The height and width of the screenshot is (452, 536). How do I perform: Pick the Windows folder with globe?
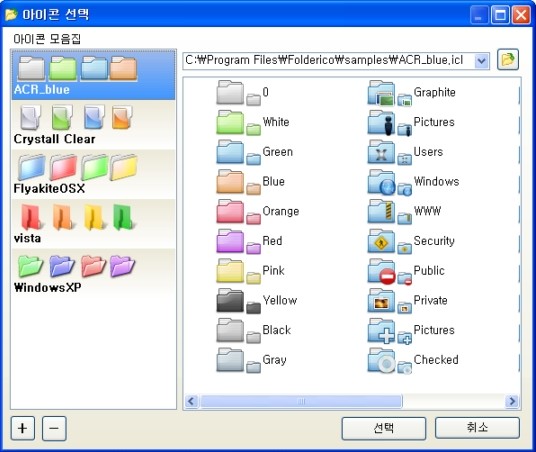[x=381, y=182]
